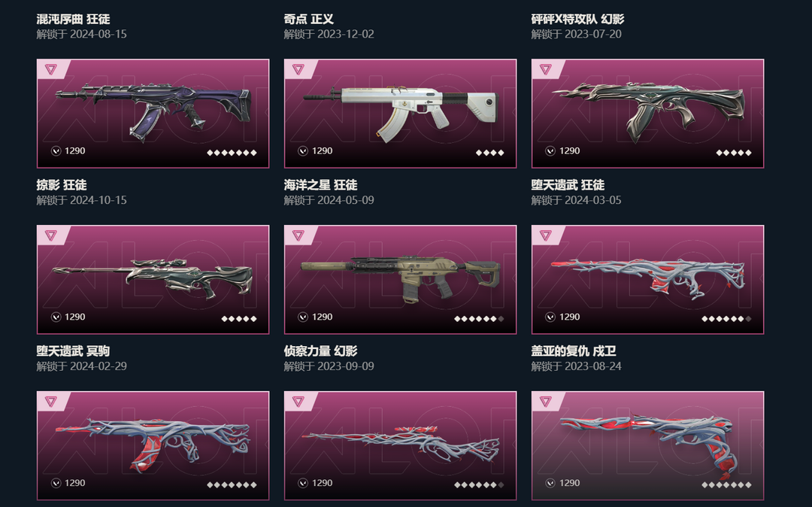Click the 奇点 正义 skin title

(x=309, y=19)
